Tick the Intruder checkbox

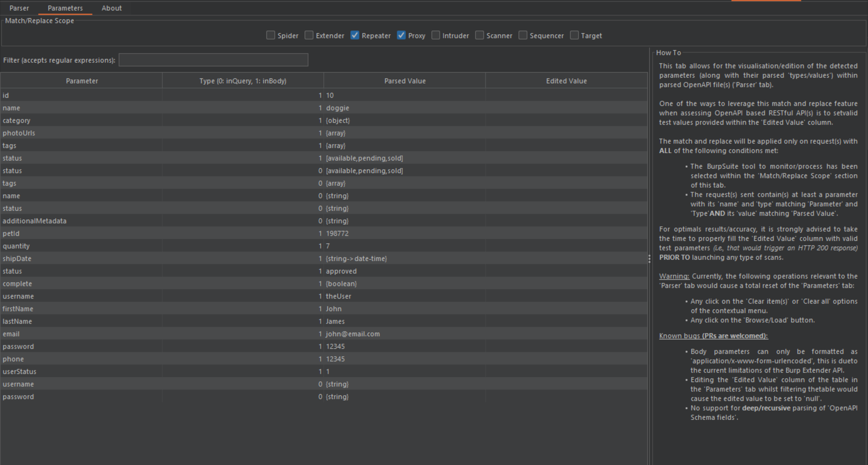[435, 35]
